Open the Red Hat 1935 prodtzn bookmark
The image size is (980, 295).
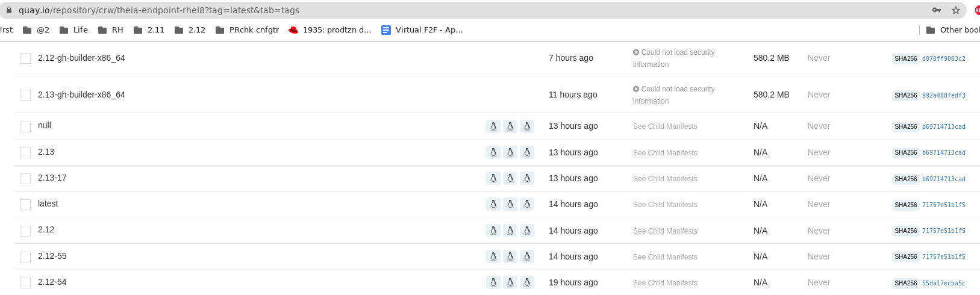[330, 30]
